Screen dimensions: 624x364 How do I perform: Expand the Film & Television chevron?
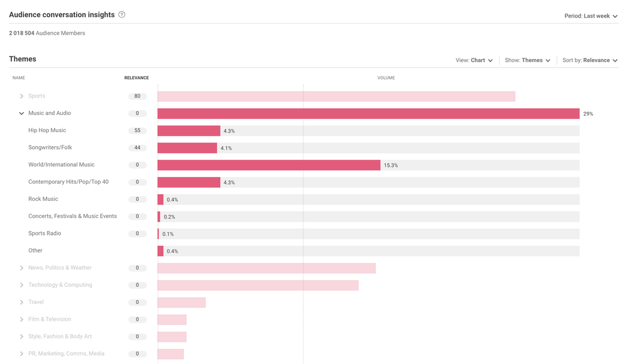21,319
